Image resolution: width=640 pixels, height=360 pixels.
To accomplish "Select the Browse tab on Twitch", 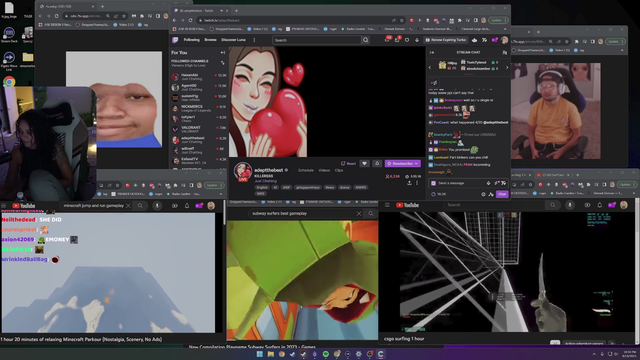I will [x=211, y=40].
